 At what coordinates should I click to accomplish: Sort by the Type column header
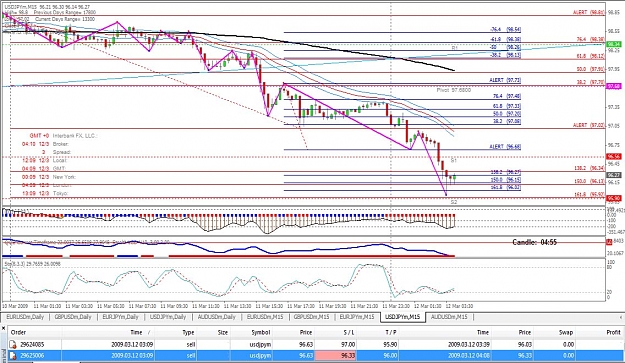coord(188,332)
